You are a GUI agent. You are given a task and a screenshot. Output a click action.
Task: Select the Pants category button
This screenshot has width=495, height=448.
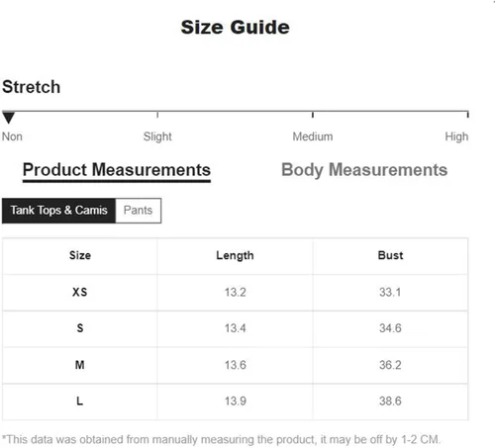pos(139,211)
